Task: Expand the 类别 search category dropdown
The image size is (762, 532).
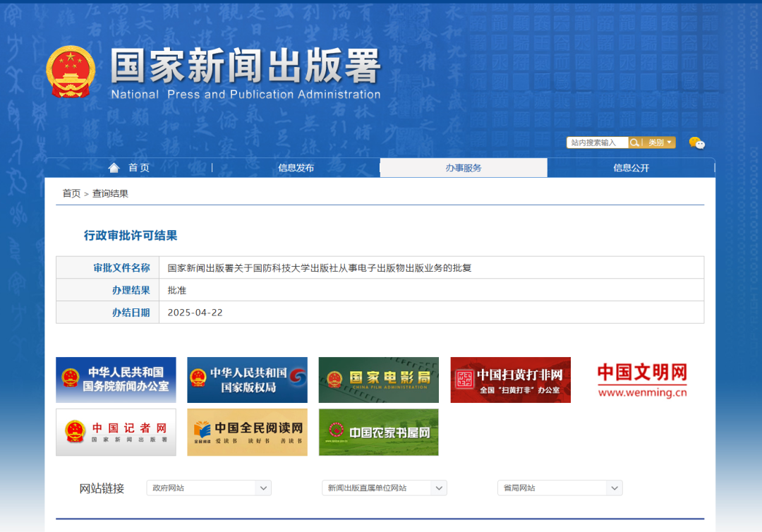Action: [660, 143]
